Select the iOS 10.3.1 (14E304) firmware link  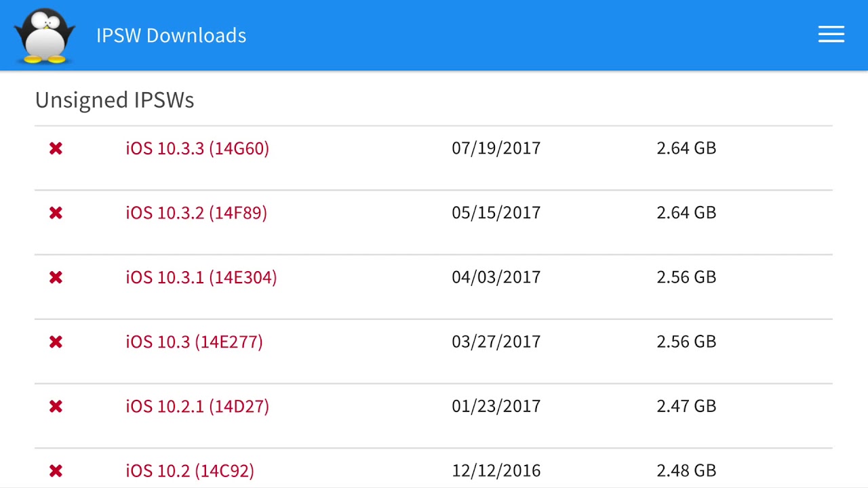[x=201, y=277]
